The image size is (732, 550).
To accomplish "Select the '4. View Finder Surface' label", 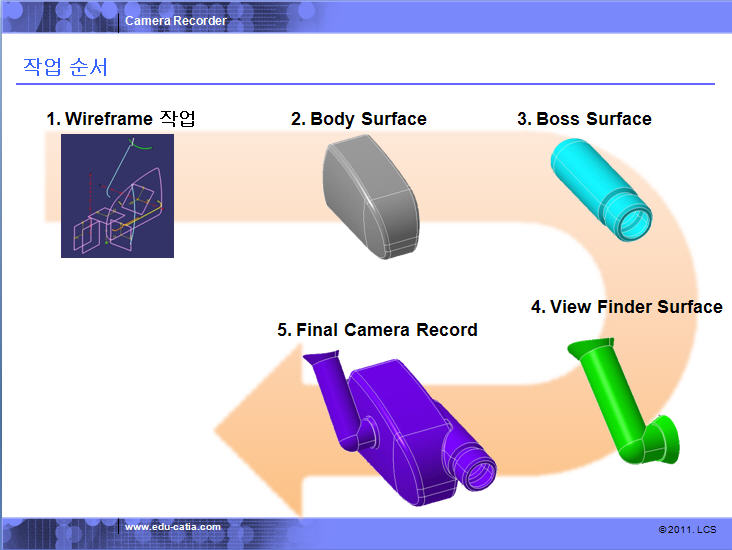I will click(x=626, y=307).
